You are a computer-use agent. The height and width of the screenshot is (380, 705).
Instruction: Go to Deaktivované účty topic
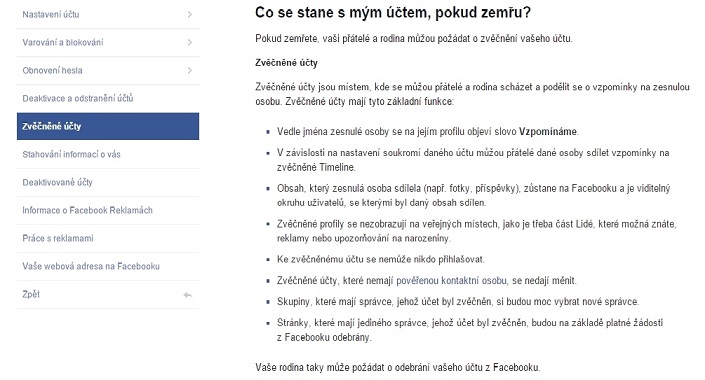click(x=108, y=182)
